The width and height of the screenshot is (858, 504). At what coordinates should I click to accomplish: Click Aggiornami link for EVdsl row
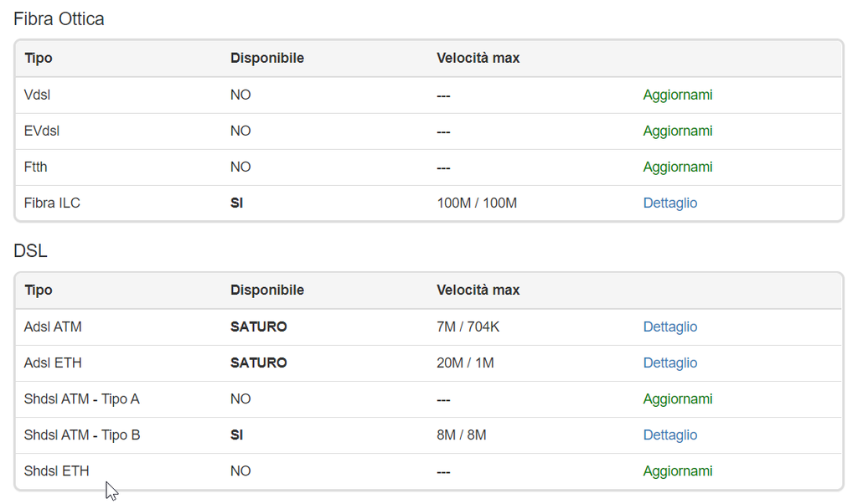(x=677, y=131)
